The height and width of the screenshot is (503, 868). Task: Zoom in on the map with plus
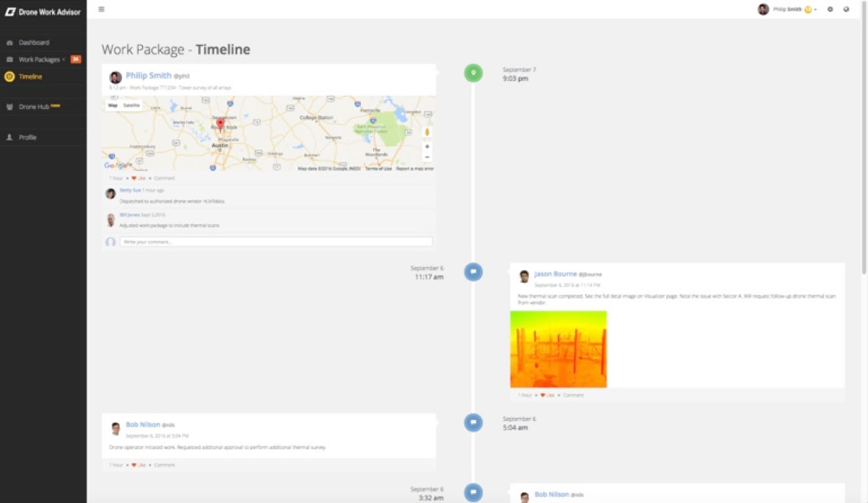click(427, 146)
